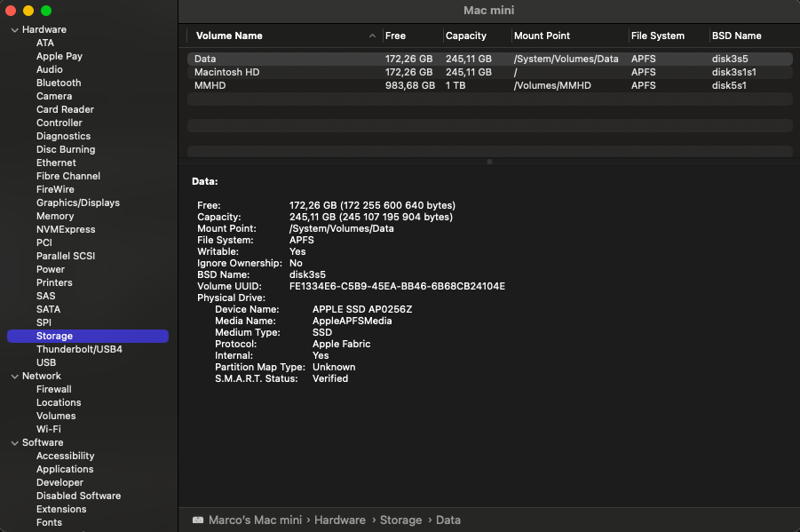Select NVMExpress in the hardware list

(66, 229)
